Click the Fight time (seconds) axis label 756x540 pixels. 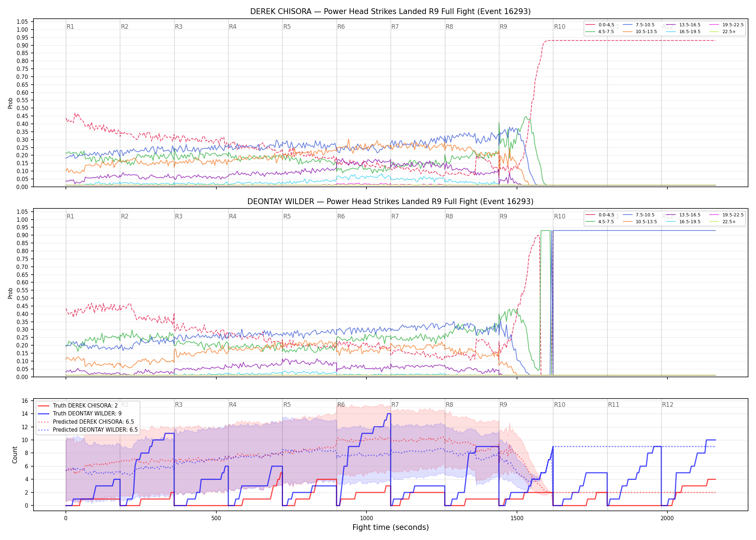click(391, 527)
